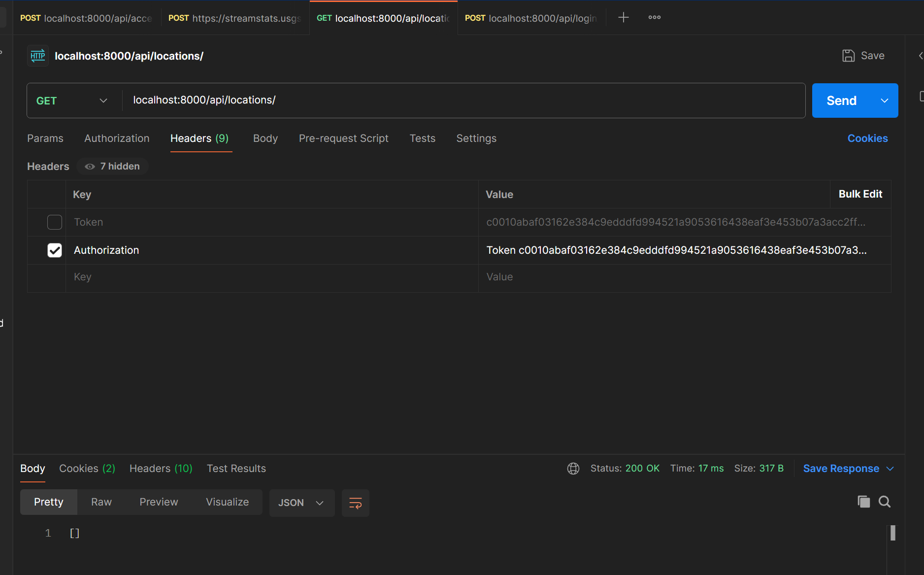Toggle the response word-wrap icon

point(356,503)
